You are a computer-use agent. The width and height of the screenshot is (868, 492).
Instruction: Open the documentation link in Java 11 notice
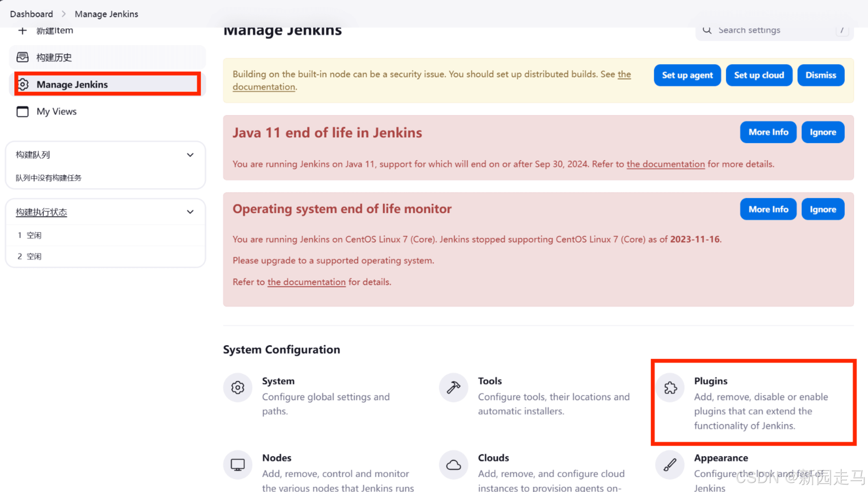[x=666, y=164]
